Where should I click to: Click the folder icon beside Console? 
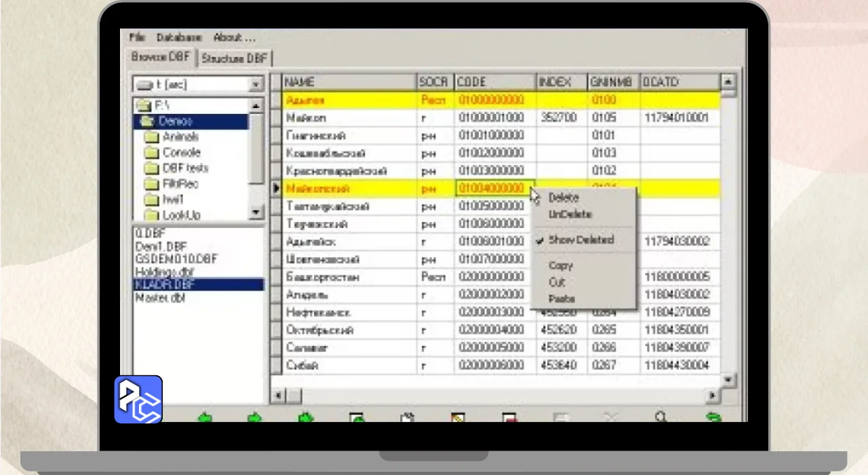tap(151, 153)
